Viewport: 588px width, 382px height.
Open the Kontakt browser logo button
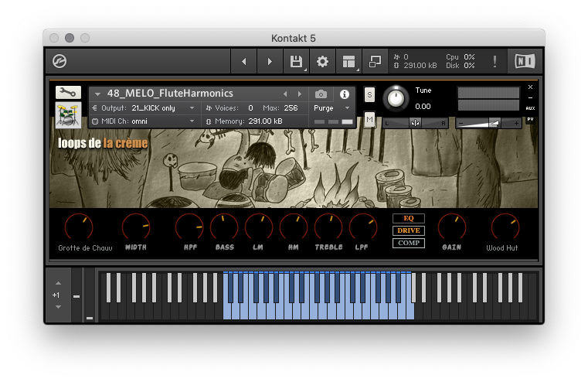click(x=59, y=61)
